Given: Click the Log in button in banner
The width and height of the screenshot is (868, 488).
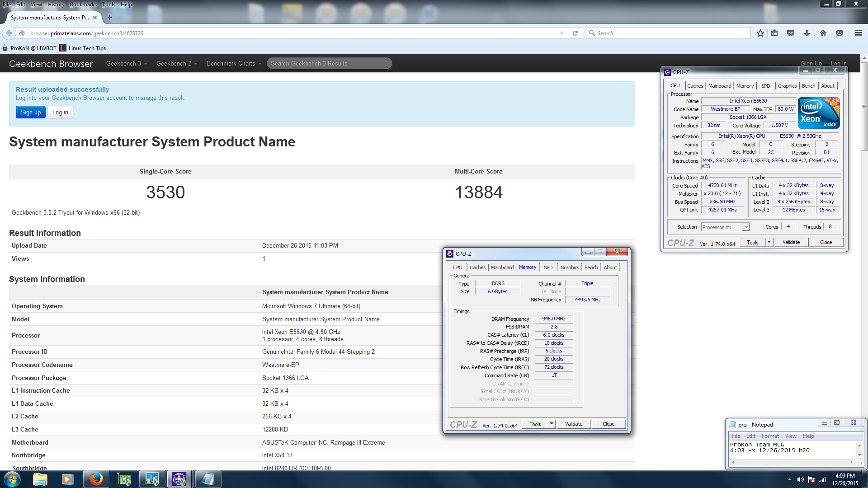Looking at the screenshot, I should tap(60, 112).
